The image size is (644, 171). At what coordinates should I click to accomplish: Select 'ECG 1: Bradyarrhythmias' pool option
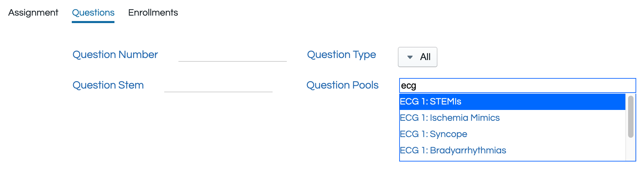453,150
